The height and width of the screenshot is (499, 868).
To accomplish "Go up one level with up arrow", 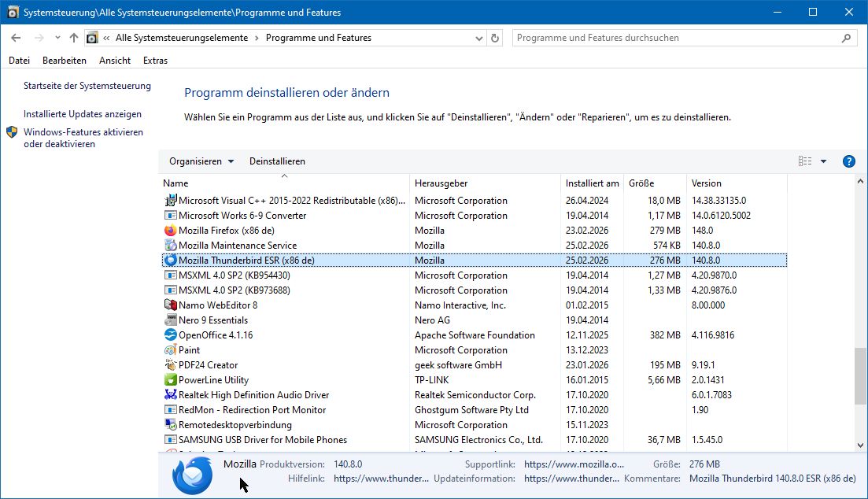I will [x=74, y=38].
